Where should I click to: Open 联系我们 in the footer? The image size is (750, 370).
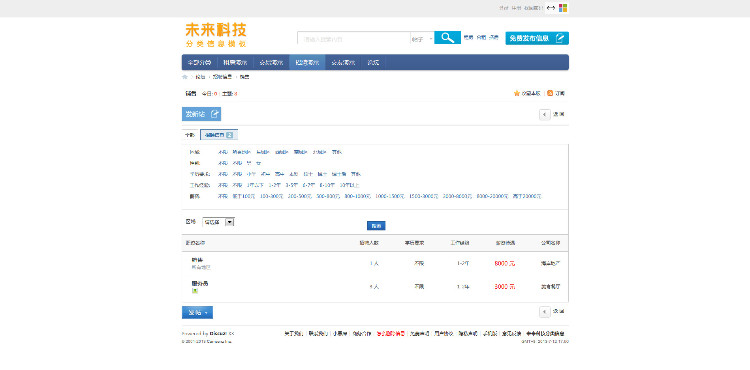[318, 334]
